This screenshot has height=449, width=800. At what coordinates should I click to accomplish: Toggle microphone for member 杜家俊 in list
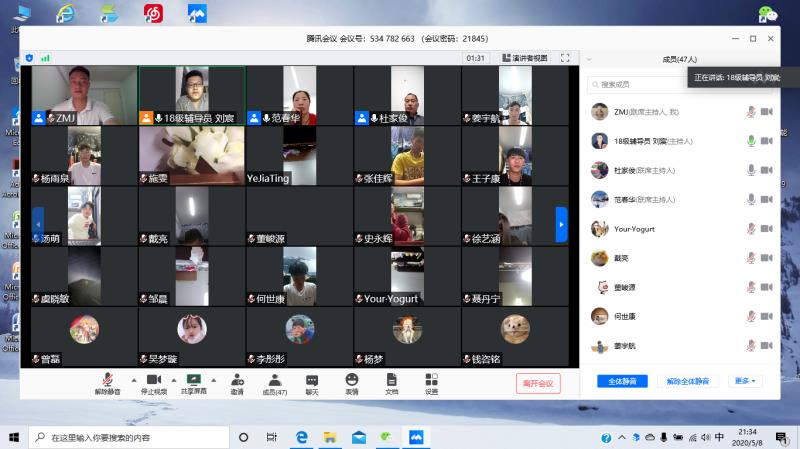point(750,170)
